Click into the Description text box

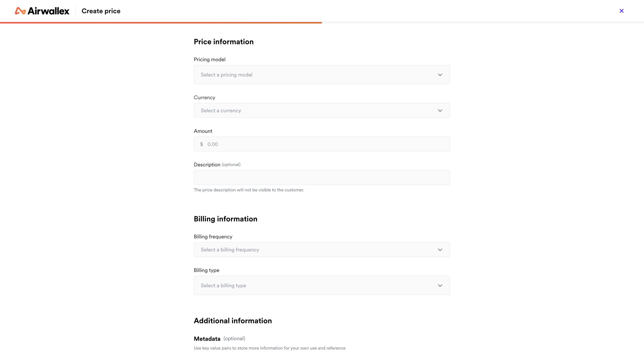[x=322, y=178]
